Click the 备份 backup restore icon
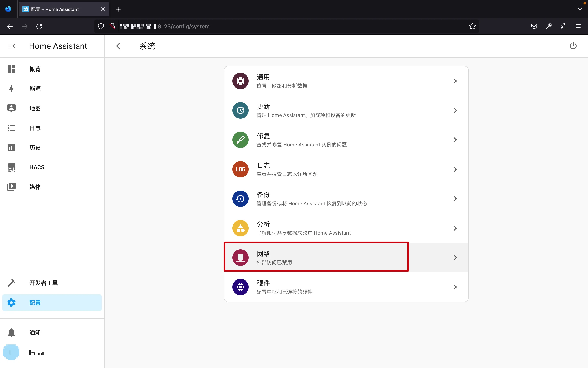 240,199
